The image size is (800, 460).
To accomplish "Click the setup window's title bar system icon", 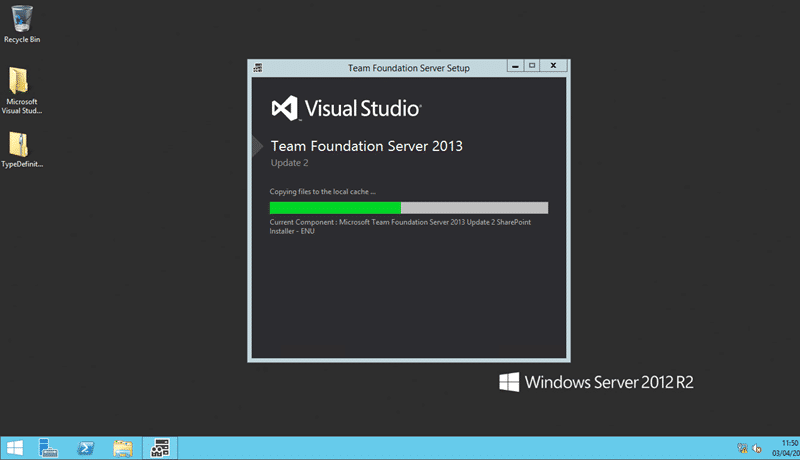I will pyautogui.click(x=258, y=68).
